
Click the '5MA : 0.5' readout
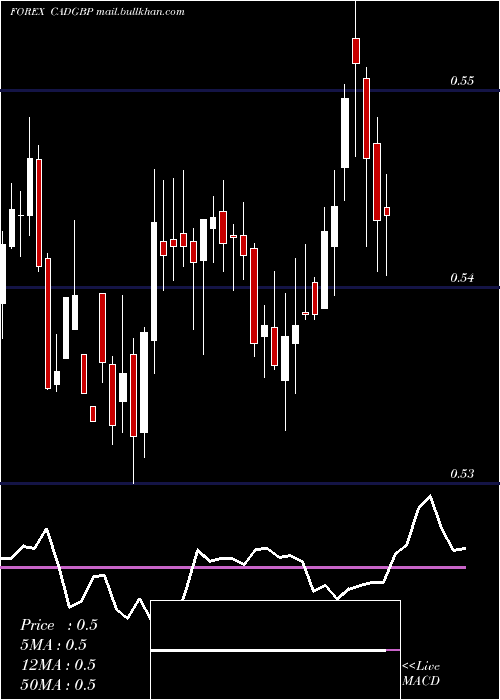point(54,645)
